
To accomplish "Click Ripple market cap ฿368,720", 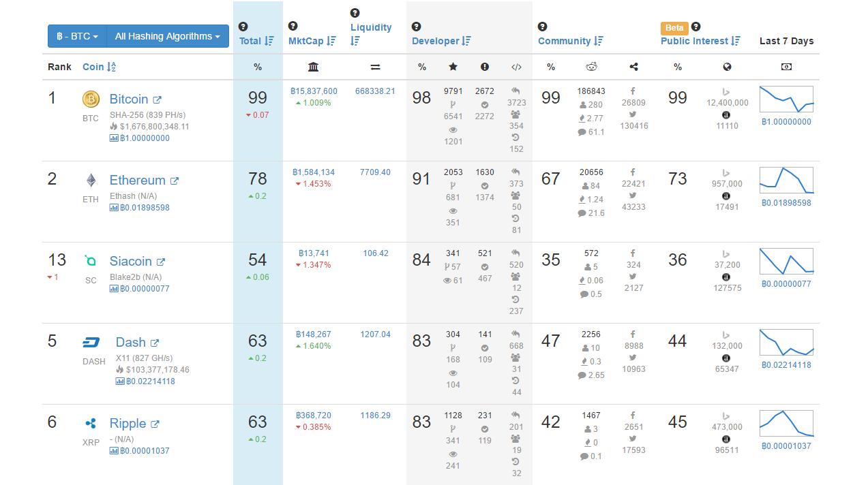I will (314, 416).
